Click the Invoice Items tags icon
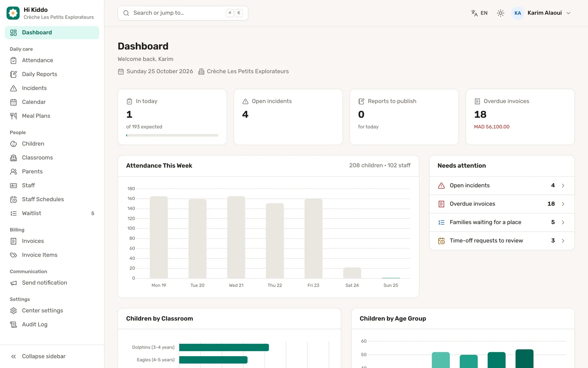588x368 pixels. [x=14, y=255]
